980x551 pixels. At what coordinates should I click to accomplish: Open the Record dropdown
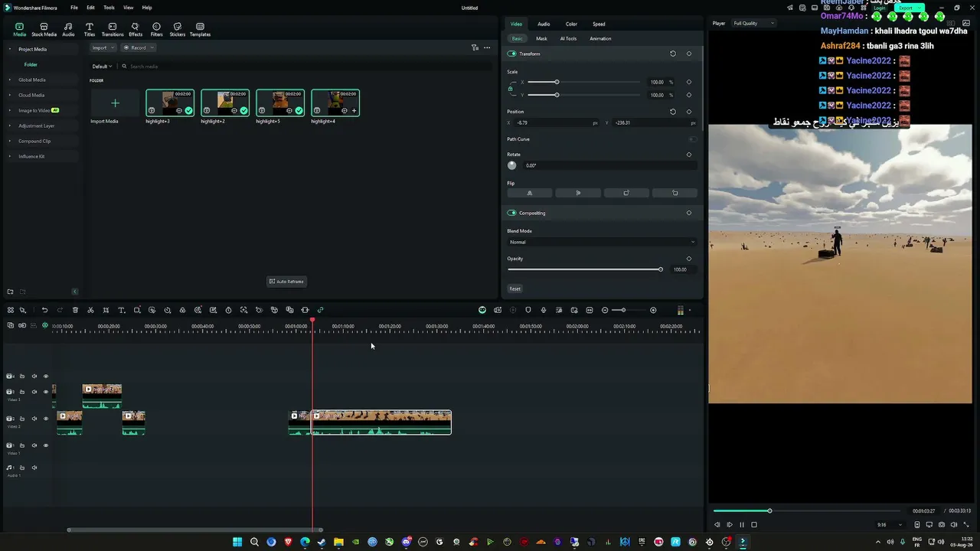(x=138, y=47)
